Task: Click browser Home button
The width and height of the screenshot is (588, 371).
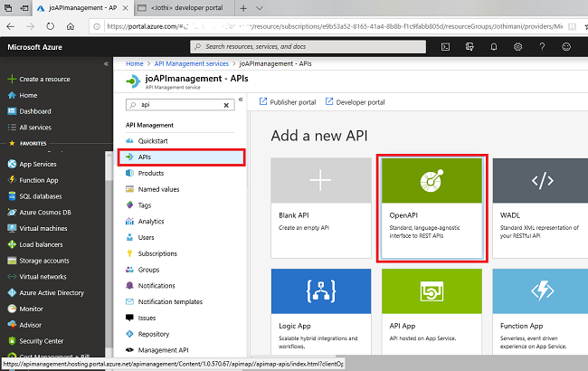Action: click(x=71, y=26)
